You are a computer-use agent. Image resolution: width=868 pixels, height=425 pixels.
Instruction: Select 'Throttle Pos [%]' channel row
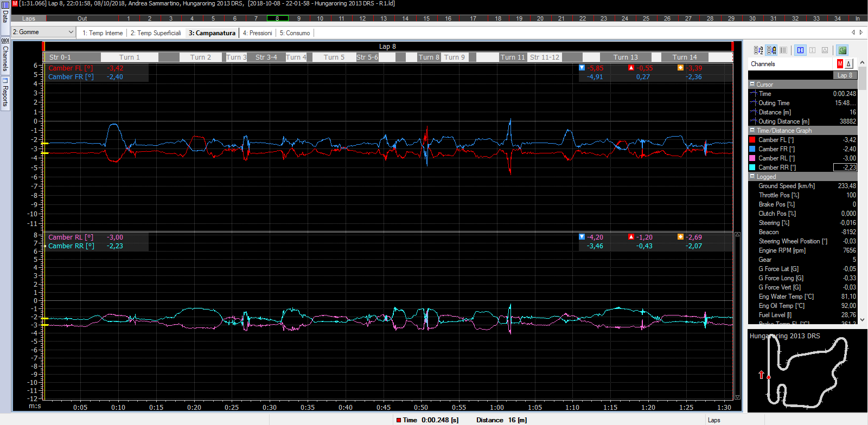tap(803, 195)
